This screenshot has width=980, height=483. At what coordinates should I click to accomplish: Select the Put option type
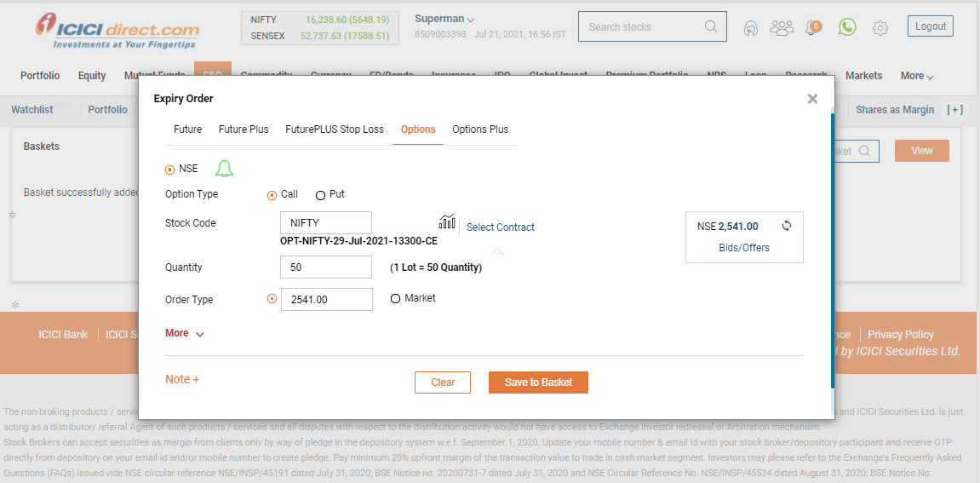321,195
